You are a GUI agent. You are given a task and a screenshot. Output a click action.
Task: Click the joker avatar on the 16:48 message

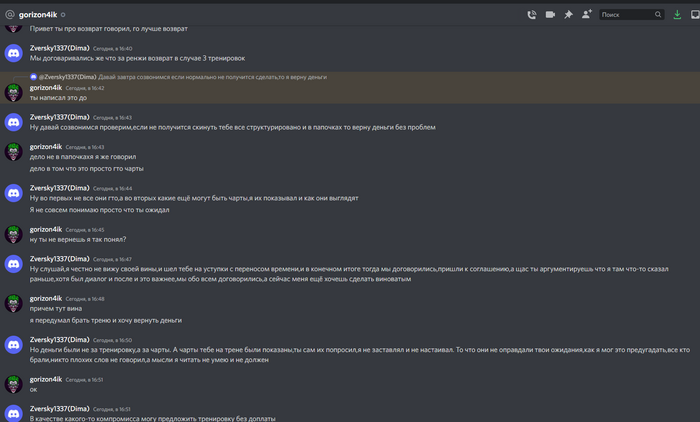[13, 303]
